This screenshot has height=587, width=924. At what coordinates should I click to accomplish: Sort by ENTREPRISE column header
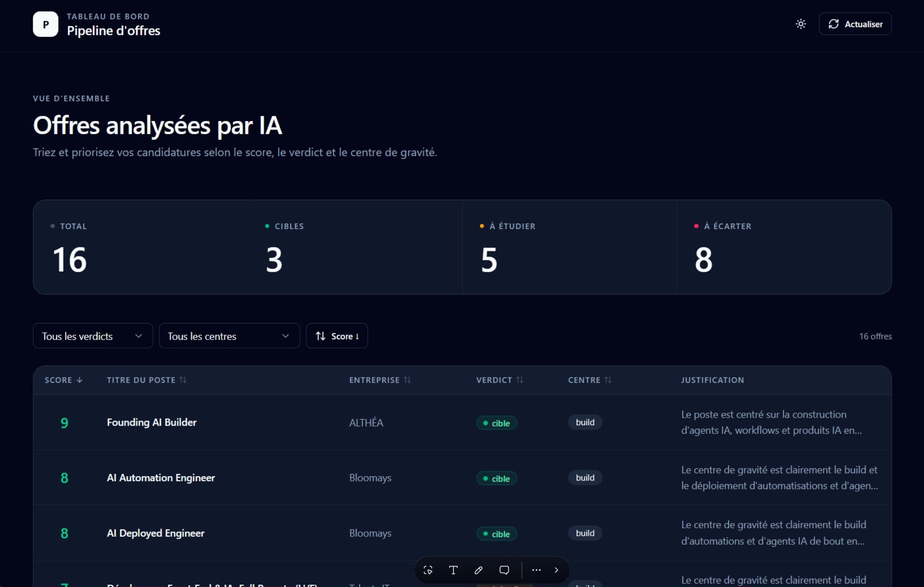(380, 380)
